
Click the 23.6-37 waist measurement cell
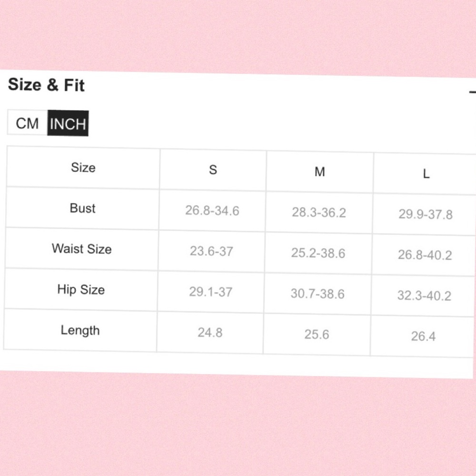[x=211, y=251]
